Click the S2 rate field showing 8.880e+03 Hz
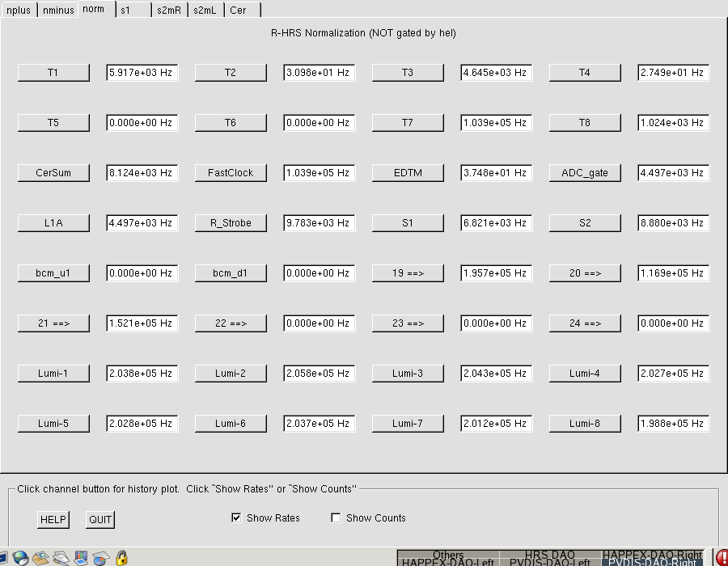 coord(674,222)
